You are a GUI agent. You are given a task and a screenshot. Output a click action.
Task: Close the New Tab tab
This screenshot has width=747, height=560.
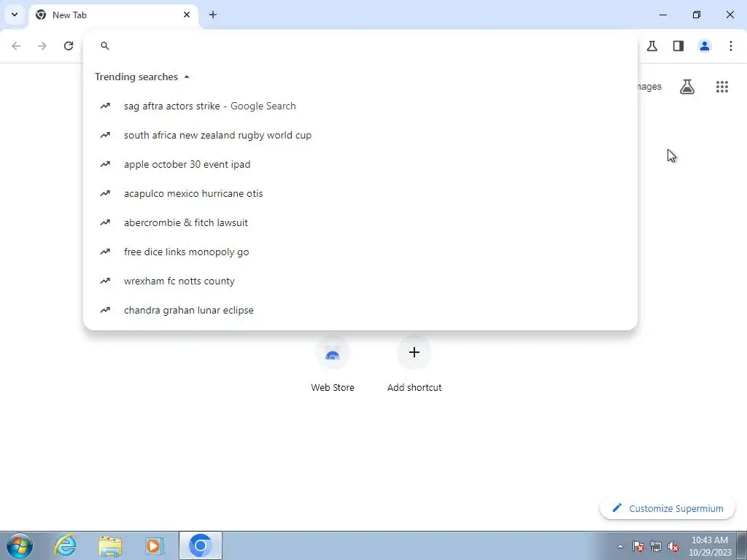[187, 15]
